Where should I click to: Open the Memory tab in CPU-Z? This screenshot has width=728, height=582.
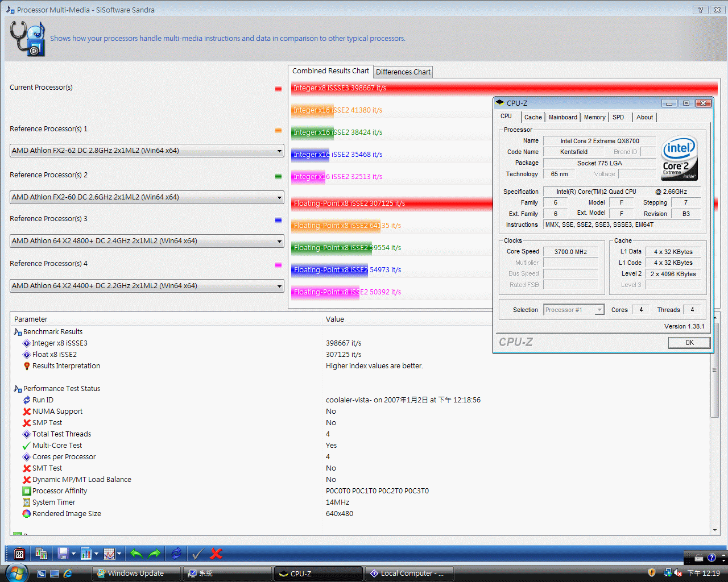pos(594,117)
